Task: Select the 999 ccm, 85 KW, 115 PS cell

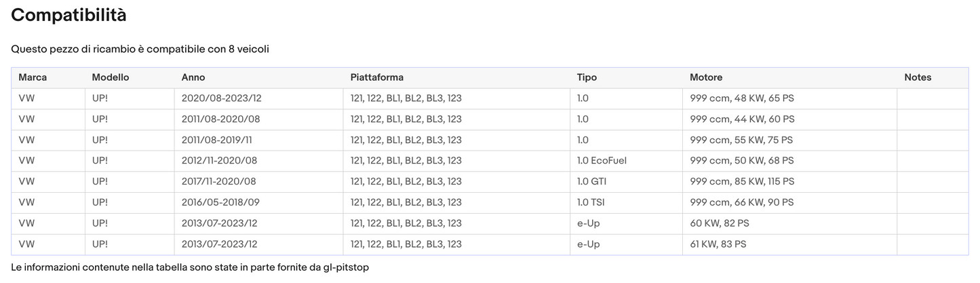Action: point(742,182)
